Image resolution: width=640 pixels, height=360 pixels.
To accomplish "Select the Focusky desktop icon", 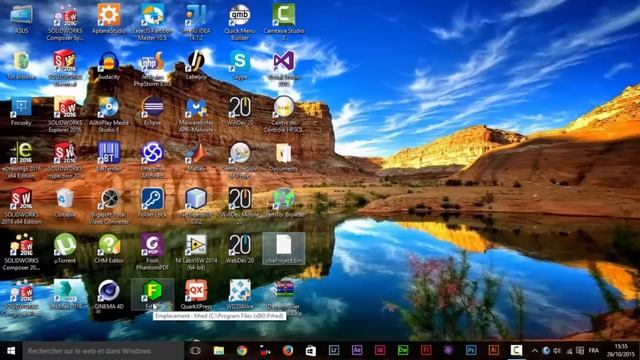I will coord(21,111).
